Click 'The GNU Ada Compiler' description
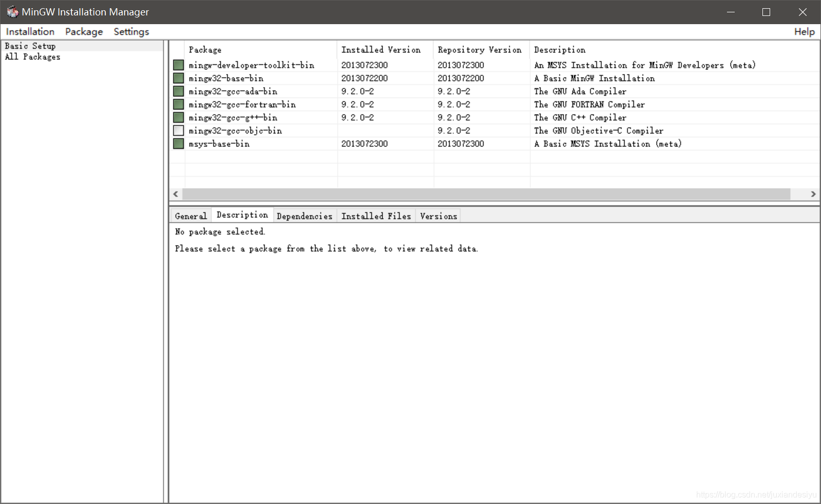The width and height of the screenshot is (821, 504). click(x=580, y=91)
